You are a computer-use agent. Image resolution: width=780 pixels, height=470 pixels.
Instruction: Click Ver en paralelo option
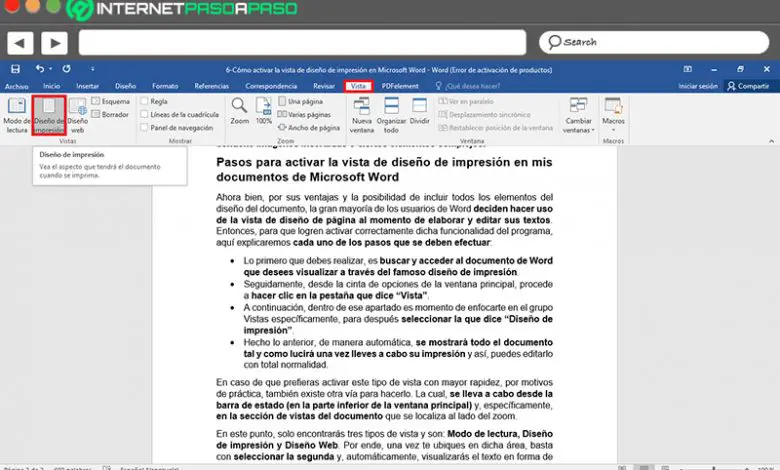(x=466, y=101)
